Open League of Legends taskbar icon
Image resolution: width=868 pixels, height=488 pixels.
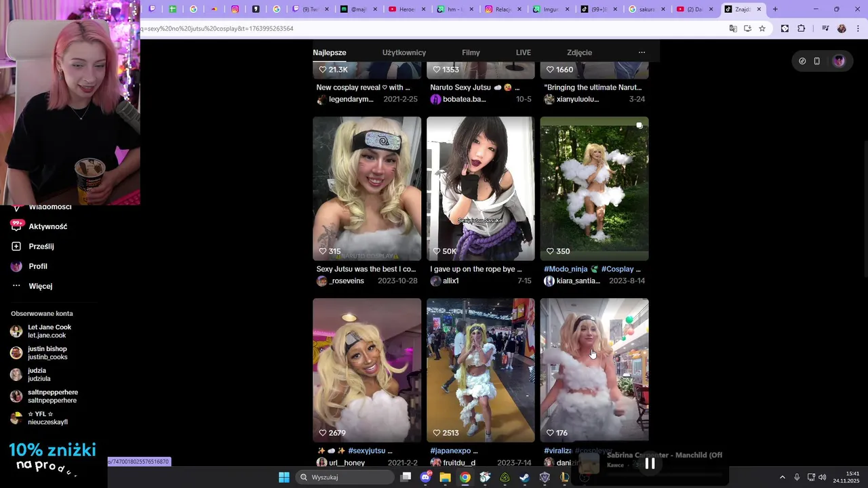click(x=564, y=477)
